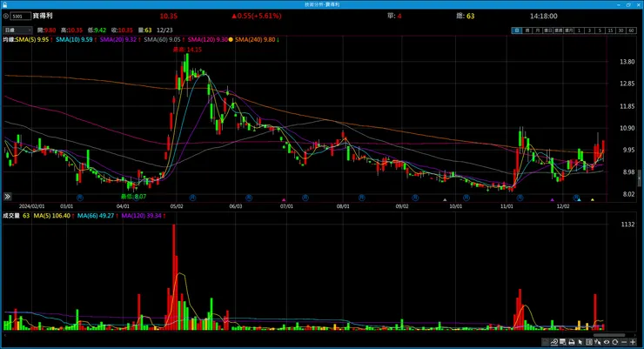Select the 3-minute chart tab
The height and width of the screenshot is (349, 644).
(589, 30)
